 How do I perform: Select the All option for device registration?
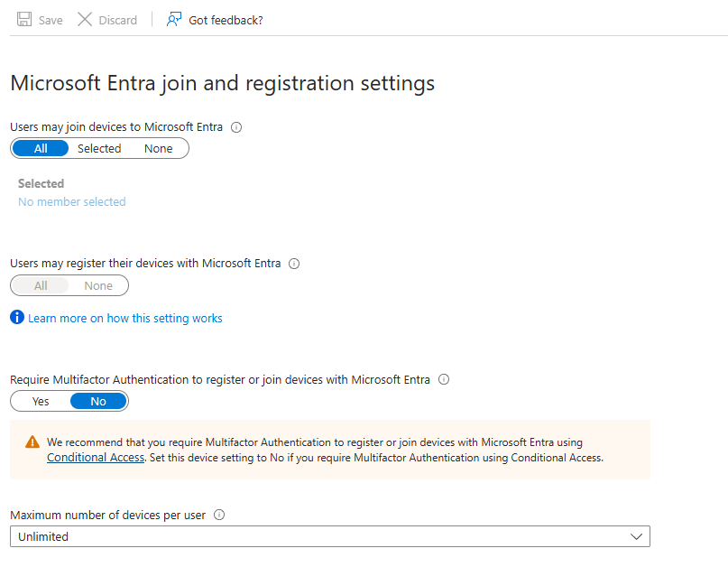[40, 285]
